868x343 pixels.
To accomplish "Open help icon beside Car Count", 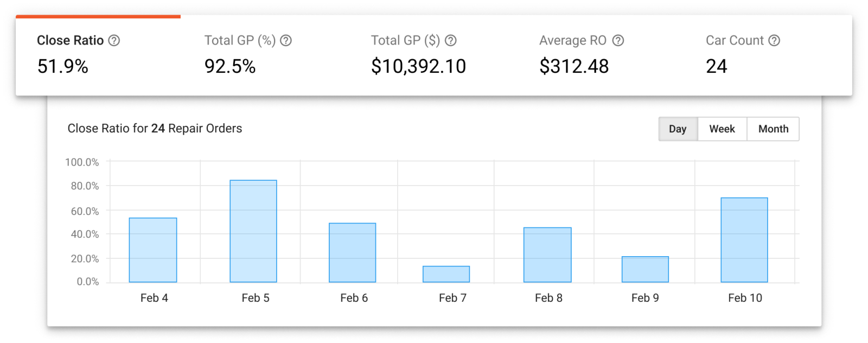I will [x=775, y=41].
